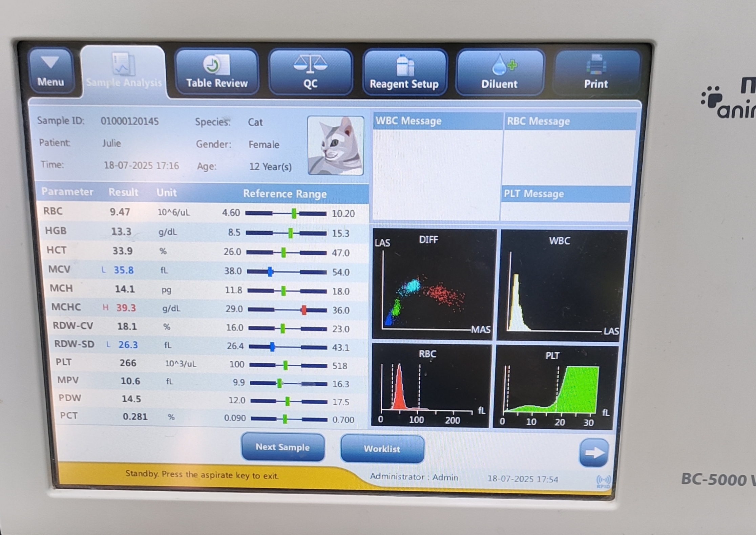The height and width of the screenshot is (535, 756).
Task: Tap the RDW-SD blue range marker
Action: point(272,346)
